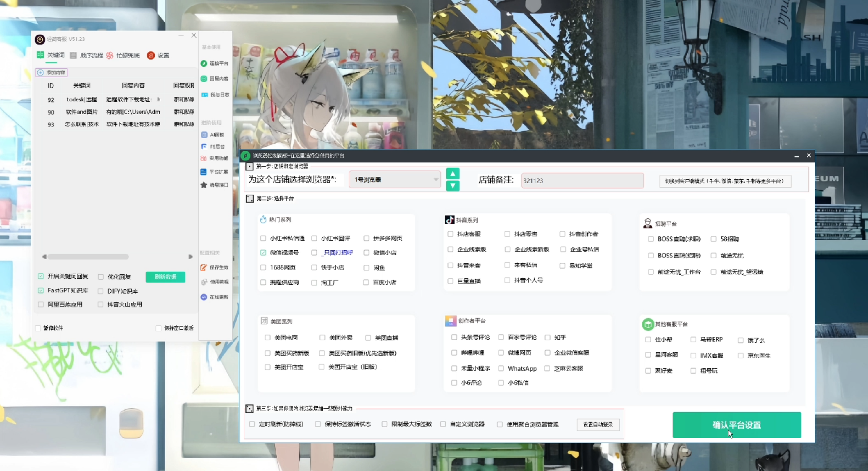Click the 第三步 step marker icon
Viewport: 868px width, 471px height.
[x=249, y=409]
